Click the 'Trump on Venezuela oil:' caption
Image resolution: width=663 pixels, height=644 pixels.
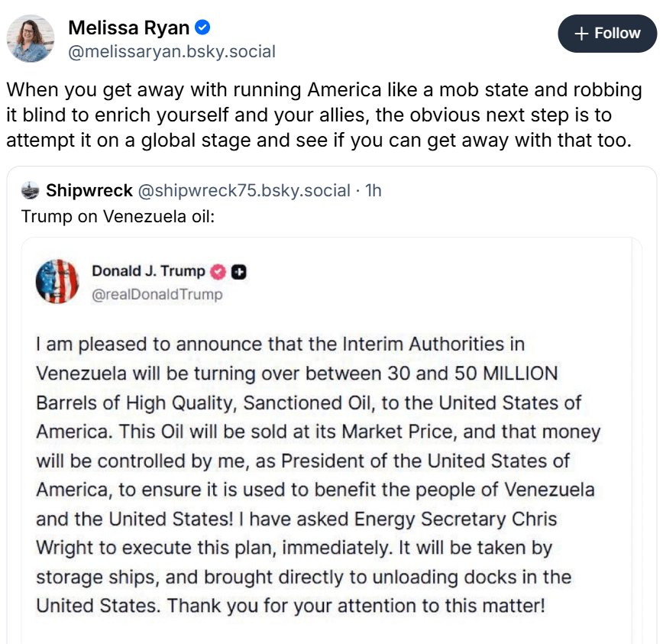[x=118, y=216]
